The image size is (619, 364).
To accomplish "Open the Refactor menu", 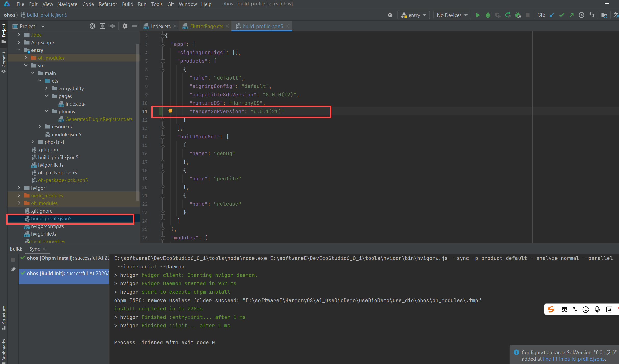I will tap(108, 4).
